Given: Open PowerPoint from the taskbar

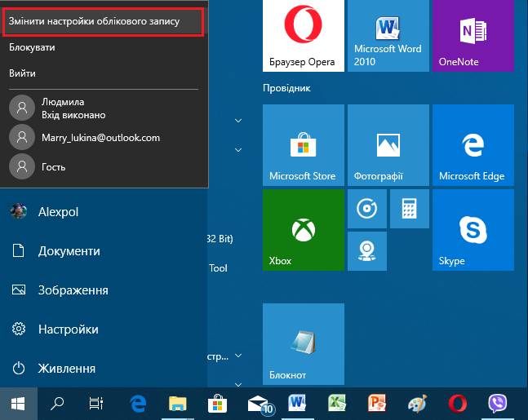Looking at the screenshot, I should pyautogui.click(x=377, y=404).
